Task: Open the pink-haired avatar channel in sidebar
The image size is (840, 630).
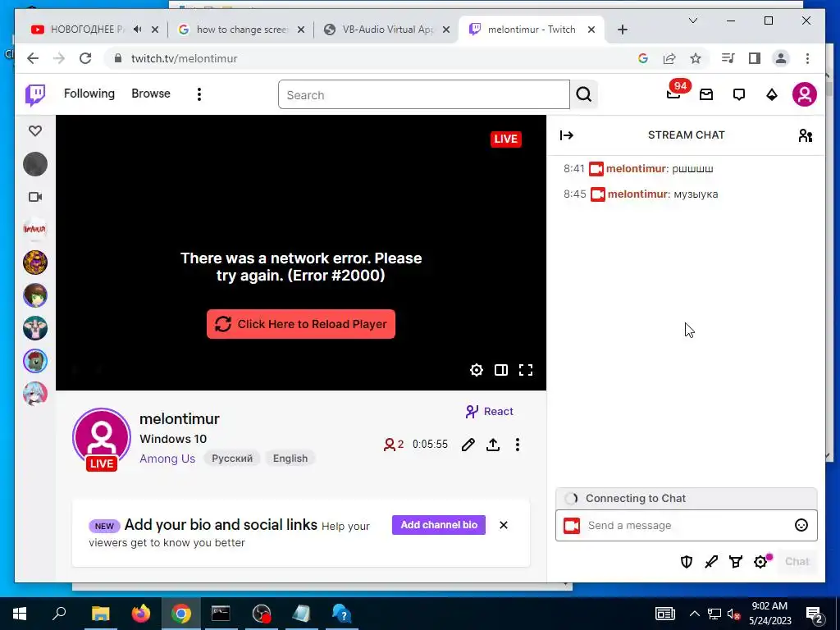Action: pos(35,394)
